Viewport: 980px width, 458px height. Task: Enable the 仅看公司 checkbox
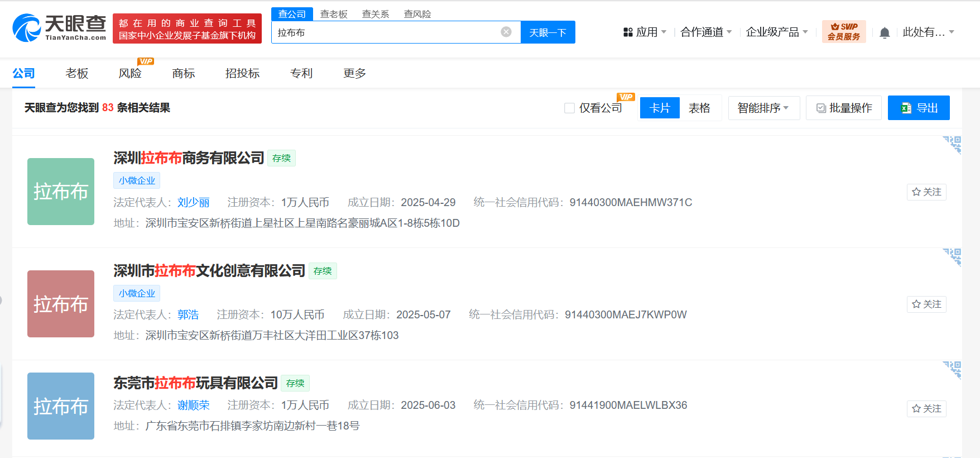pyautogui.click(x=569, y=108)
